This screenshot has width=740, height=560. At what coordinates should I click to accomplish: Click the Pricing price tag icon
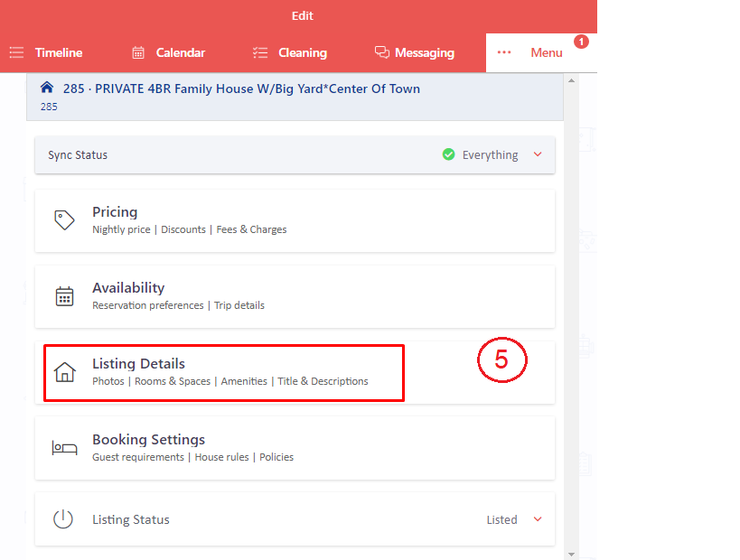(65, 219)
